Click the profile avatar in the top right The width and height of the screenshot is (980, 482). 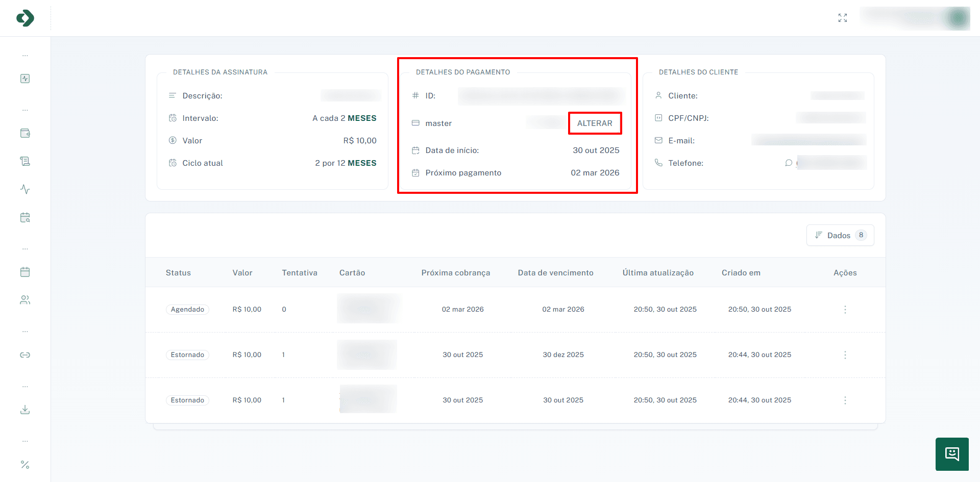click(x=957, y=18)
